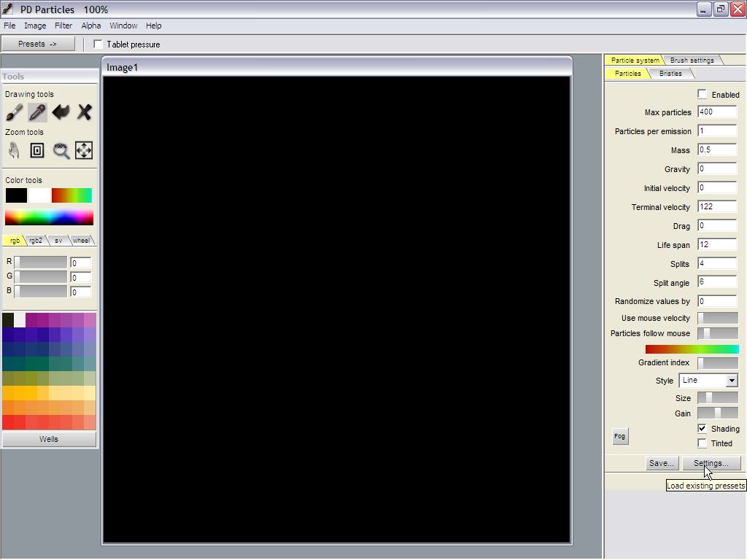747x560 pixels.
Task: Open the Filter menu
Action: click(63, 26)
